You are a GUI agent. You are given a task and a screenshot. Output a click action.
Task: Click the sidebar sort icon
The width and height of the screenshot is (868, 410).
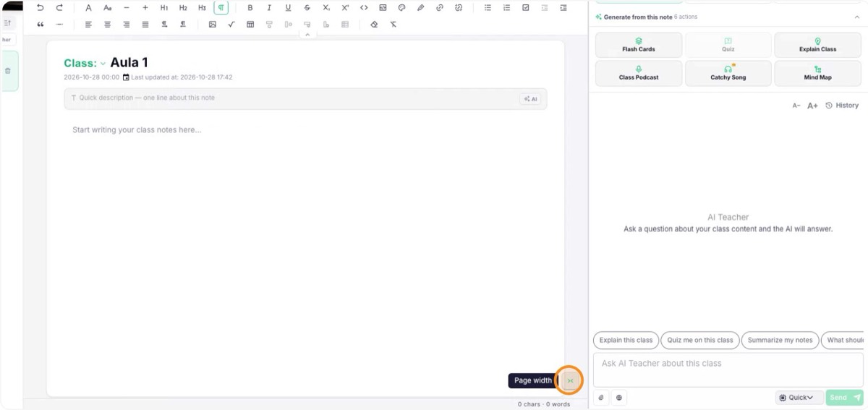[x=7, y=23]
